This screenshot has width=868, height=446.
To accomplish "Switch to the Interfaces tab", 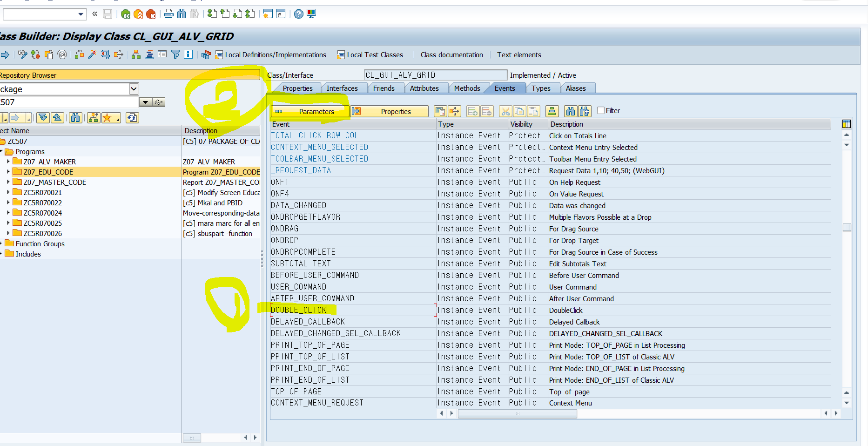I will tap(342, 88).
